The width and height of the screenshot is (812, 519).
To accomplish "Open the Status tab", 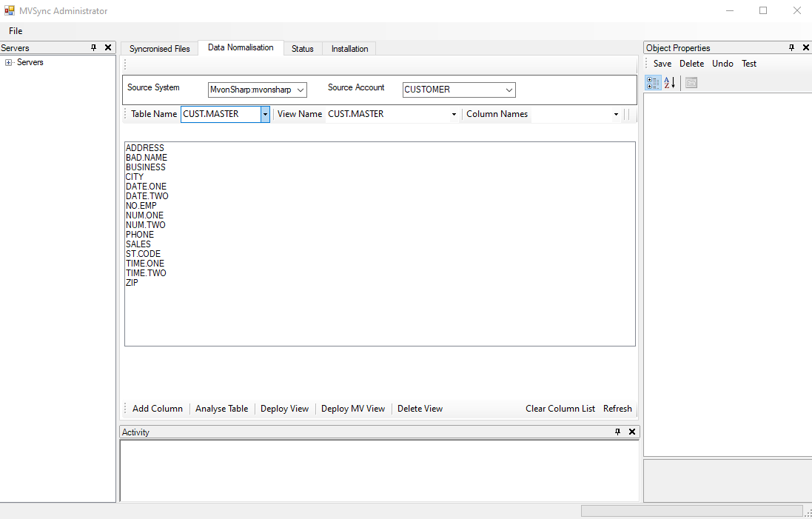I will click(303, 49).
